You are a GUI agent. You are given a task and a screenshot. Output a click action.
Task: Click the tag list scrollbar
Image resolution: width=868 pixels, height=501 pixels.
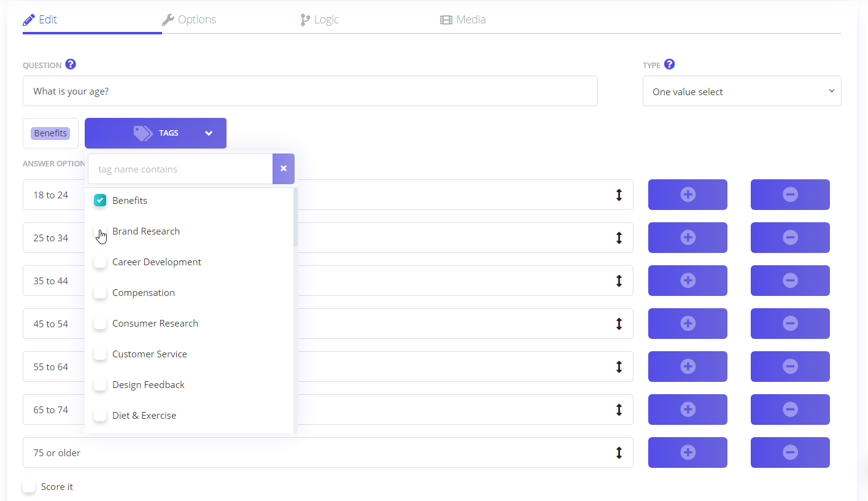295,217
